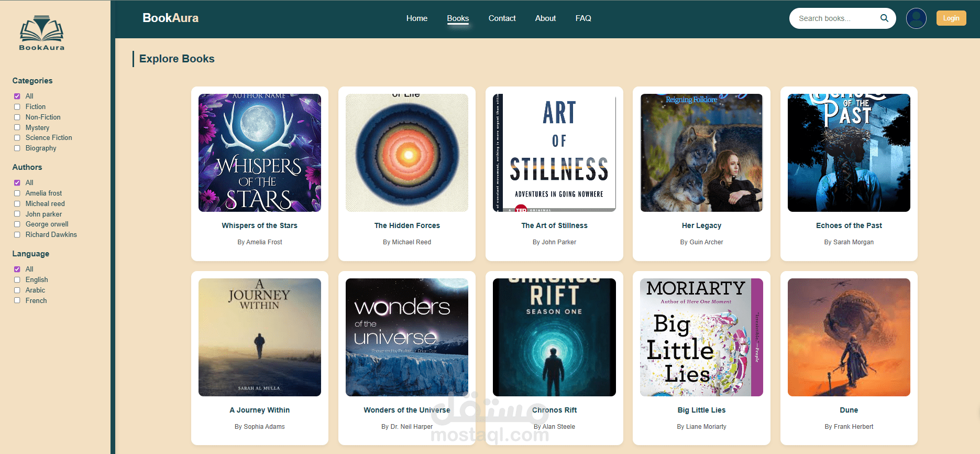Click the Language filter heading
Screen dimensions: 980x454
(x=31, y=254)
